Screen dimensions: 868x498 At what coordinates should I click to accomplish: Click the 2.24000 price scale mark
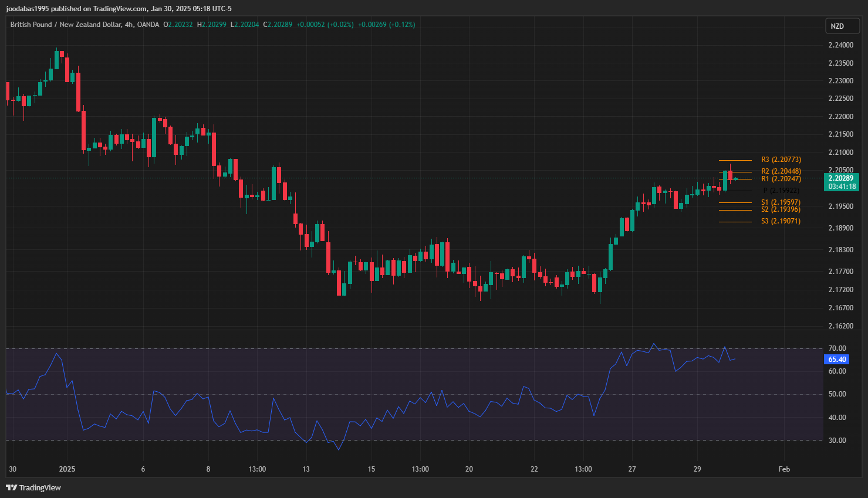(x=840, y=45)
